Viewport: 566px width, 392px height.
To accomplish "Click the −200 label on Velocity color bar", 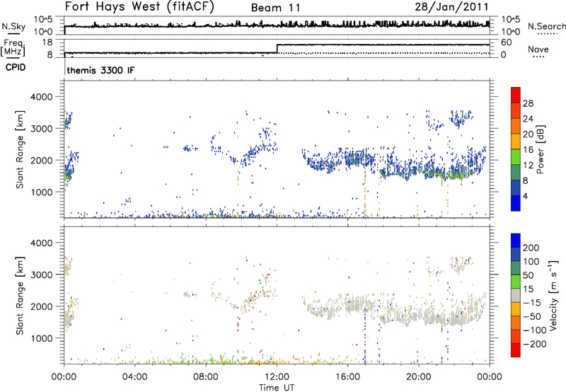I will (535, 344).
